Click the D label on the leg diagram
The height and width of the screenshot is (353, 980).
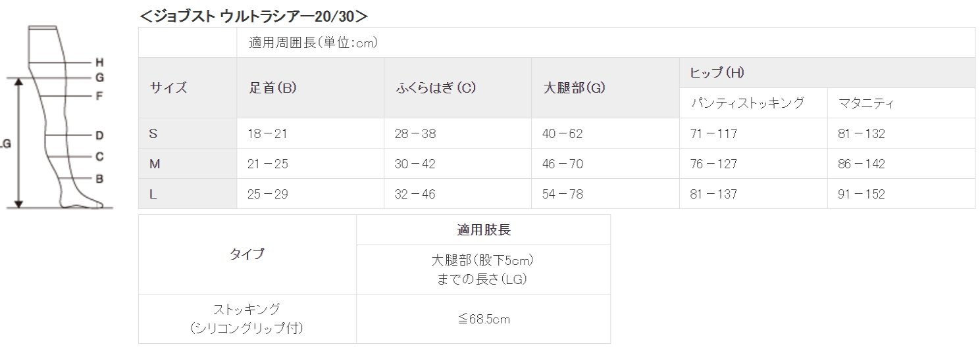coord(99,136)
